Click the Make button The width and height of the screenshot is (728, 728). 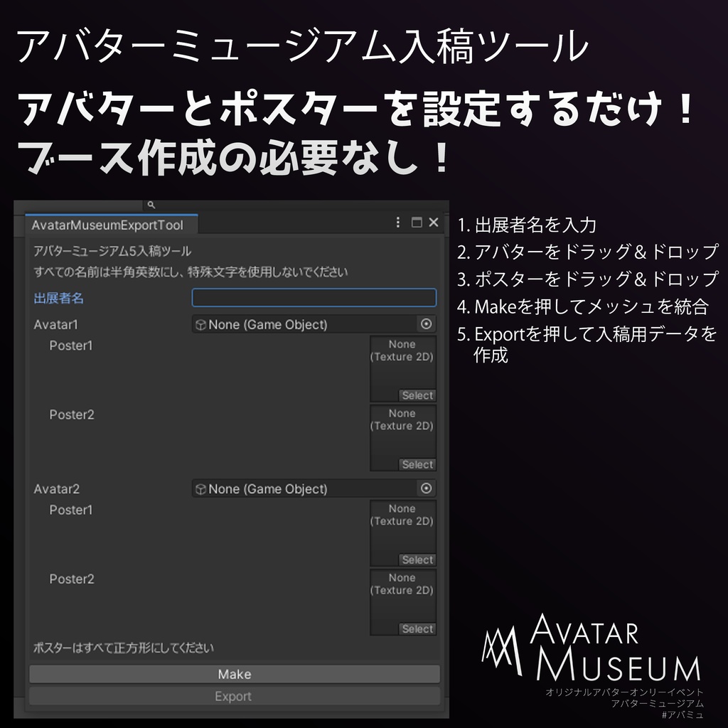click(235, 674)
